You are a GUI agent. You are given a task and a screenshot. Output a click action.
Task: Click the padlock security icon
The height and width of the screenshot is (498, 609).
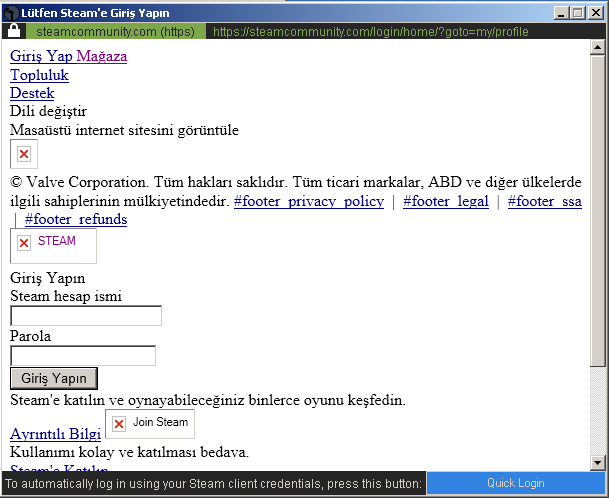click(14, 31)
